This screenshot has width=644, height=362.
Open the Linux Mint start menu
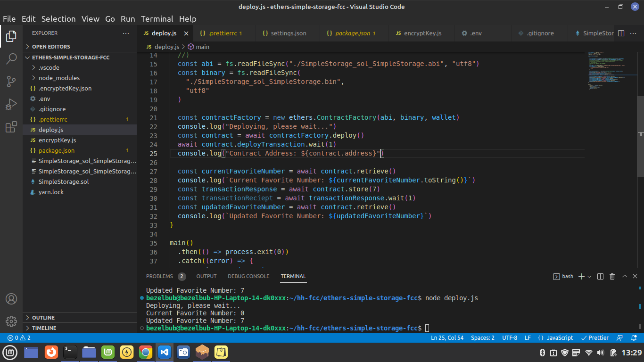point(10,352)
